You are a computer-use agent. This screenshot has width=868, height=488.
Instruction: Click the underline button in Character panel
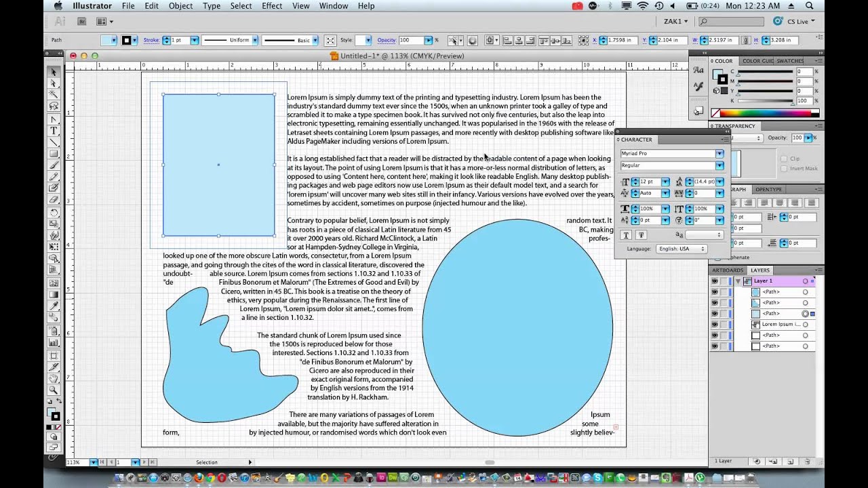coord(626,235)
